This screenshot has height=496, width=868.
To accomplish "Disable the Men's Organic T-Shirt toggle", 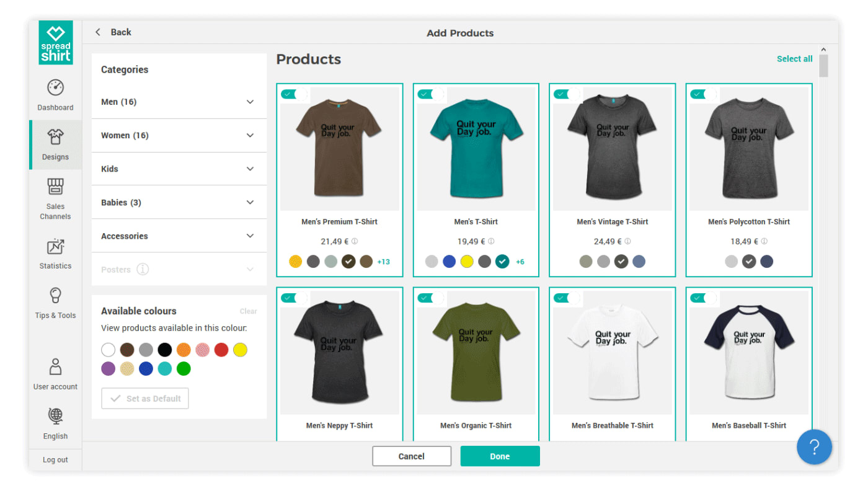I will pos(431,298).
